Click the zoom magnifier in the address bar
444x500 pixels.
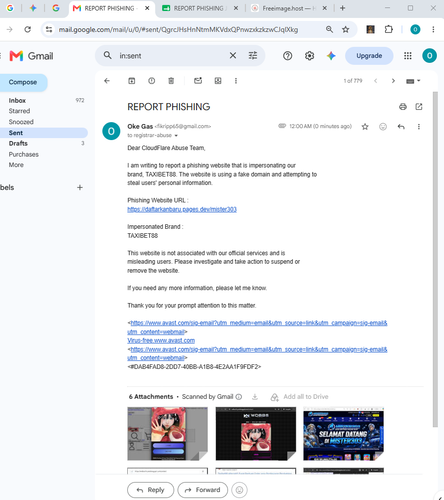point(329,29)
